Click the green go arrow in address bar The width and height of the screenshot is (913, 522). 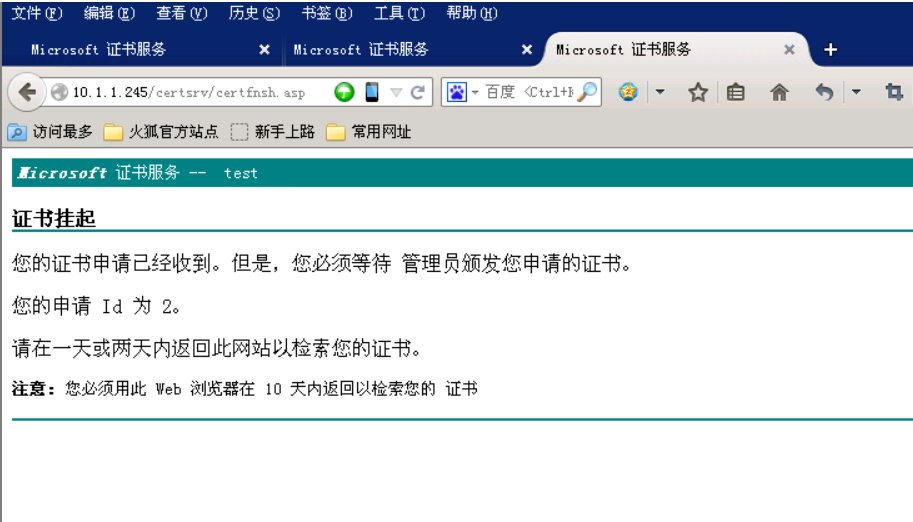tap(344, 92)
